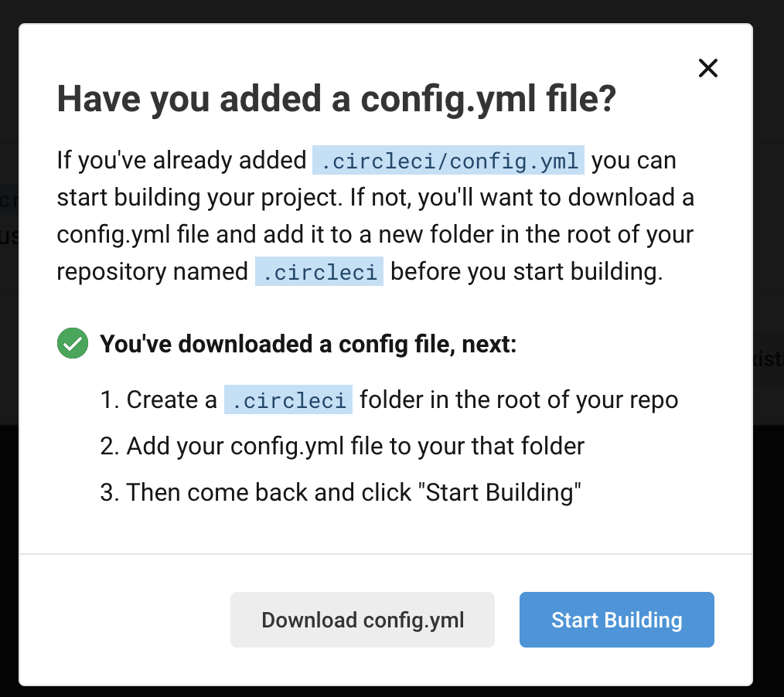Close the config.yml dialog with the X
Screen dimensions: 784x697
(x=707, y=68)
